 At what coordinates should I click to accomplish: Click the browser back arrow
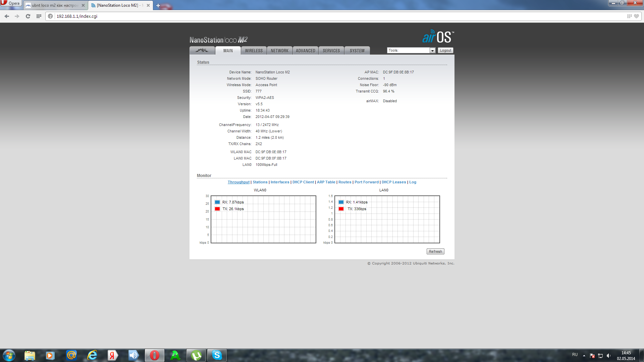pyautogui.click(x=7, y=16)
